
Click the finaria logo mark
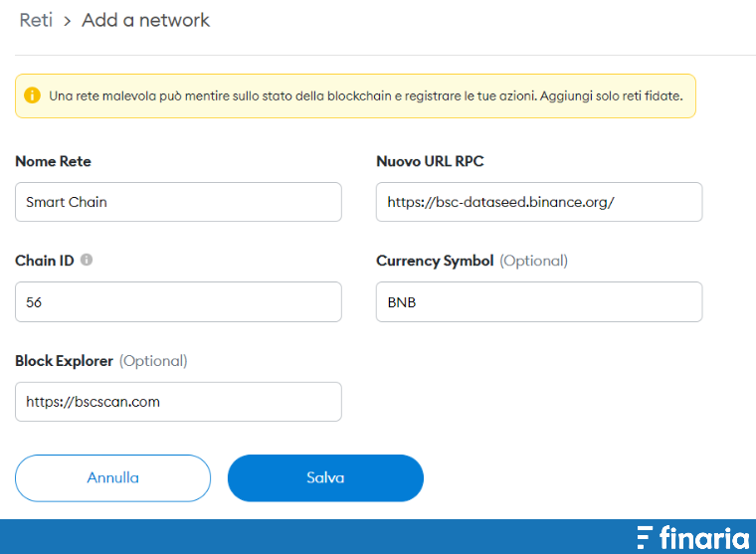(645, 538)
